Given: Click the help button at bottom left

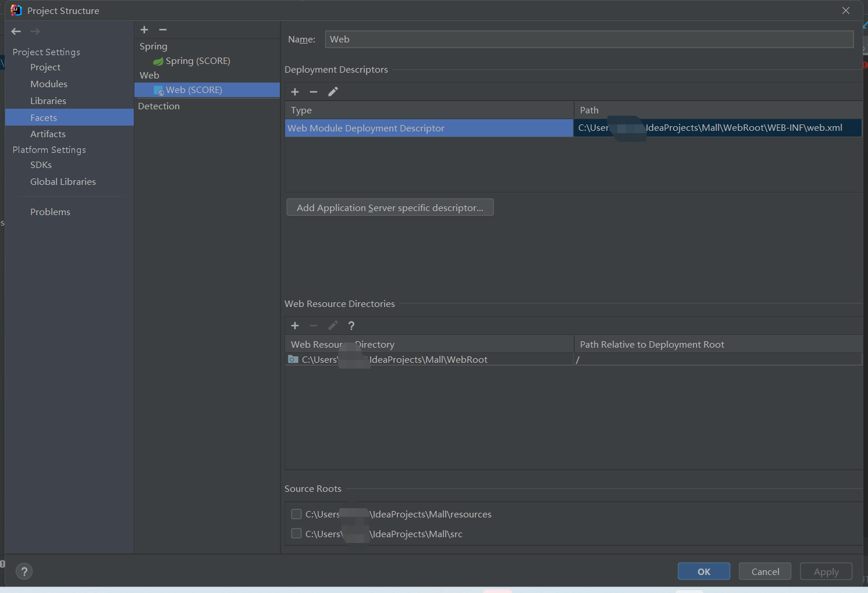Looking at the screenshot, I should click(24, 571).
